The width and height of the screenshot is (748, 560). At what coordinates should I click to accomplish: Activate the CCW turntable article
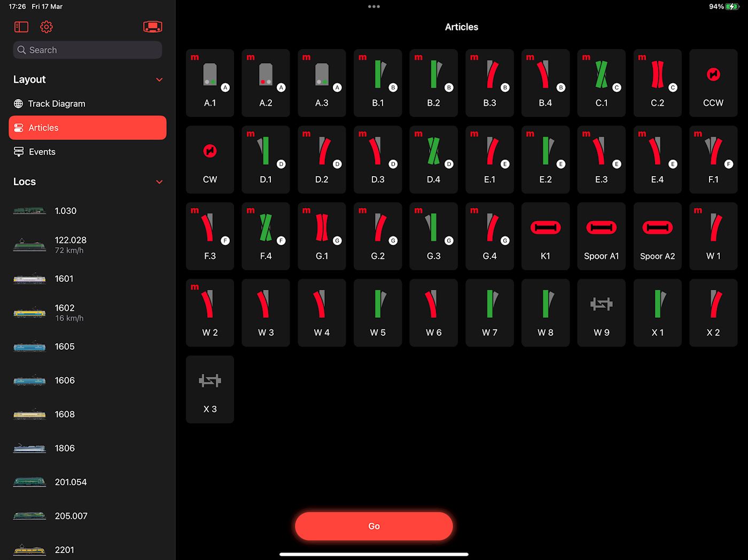713,83
